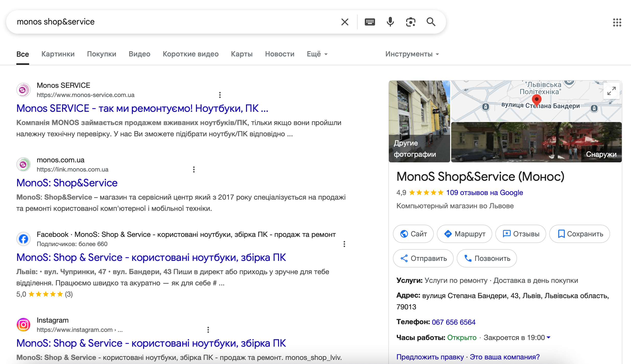
Task: Click the Отзывы button
Action: coord(521,234)
